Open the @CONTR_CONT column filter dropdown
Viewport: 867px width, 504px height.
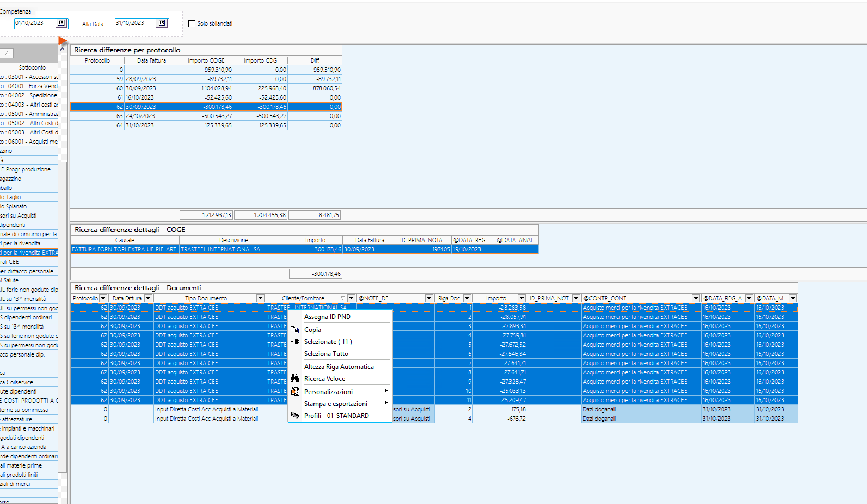tap(696, 298)
